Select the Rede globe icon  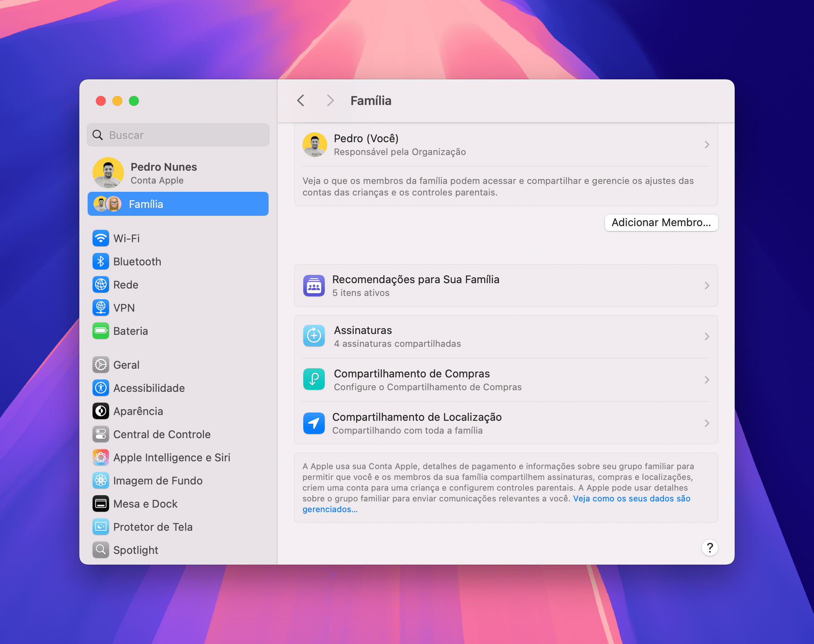tap(101, 285)
